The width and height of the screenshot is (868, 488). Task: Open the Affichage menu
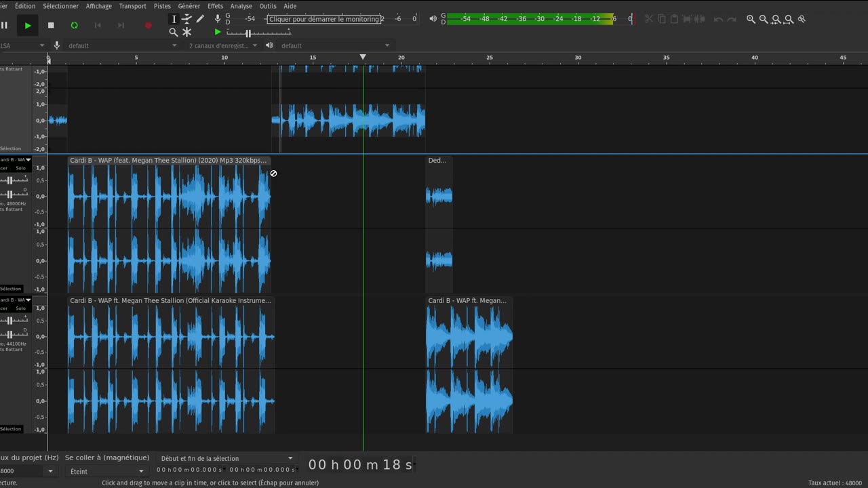[99, 6]
